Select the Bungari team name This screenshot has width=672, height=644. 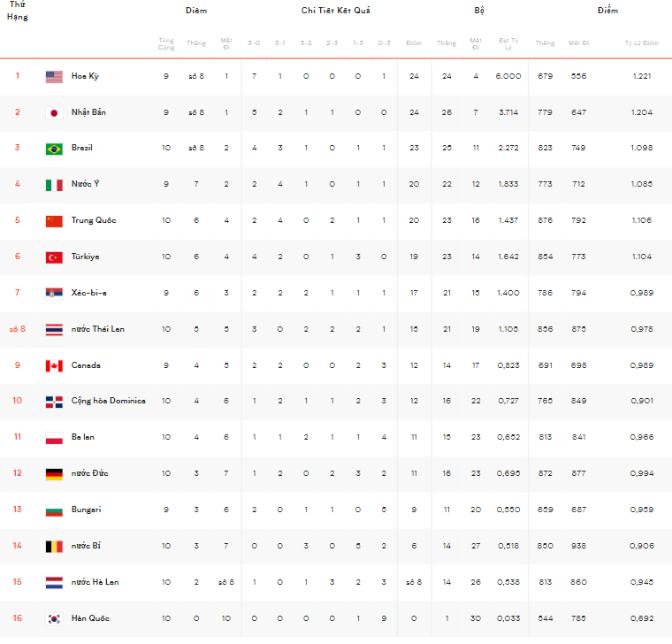(86, 510)
